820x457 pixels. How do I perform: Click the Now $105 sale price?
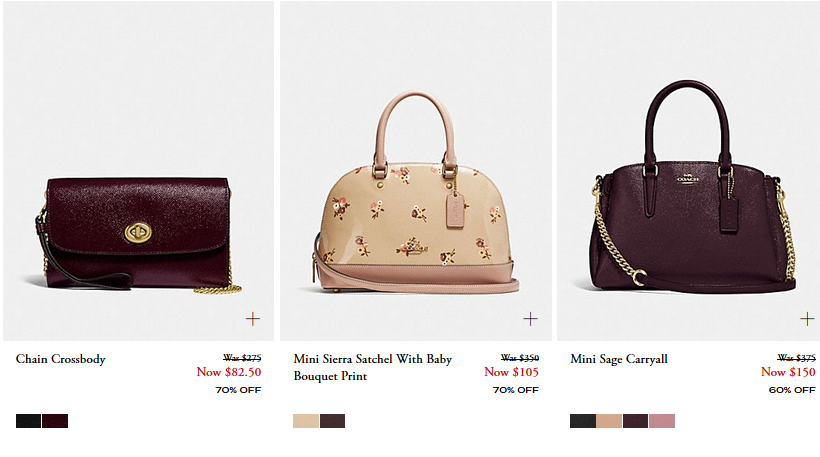click(x=511, y=372)
